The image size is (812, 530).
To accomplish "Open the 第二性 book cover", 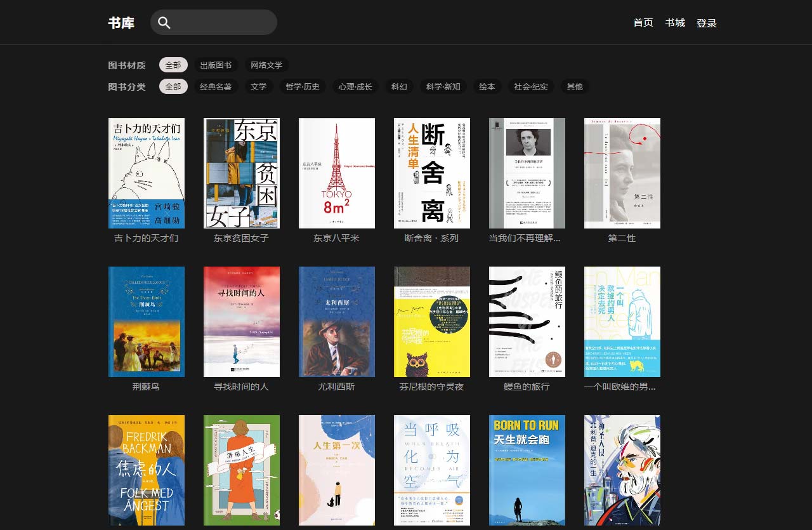I will click(x=622, y=173).
